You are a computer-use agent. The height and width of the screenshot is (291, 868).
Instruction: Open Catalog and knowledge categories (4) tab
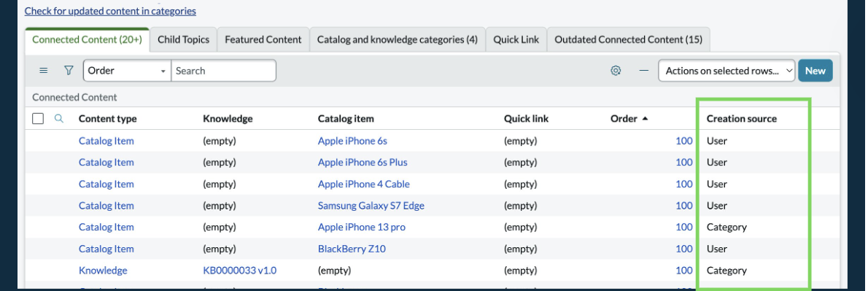pyautogui.click(x=397, y=40)
